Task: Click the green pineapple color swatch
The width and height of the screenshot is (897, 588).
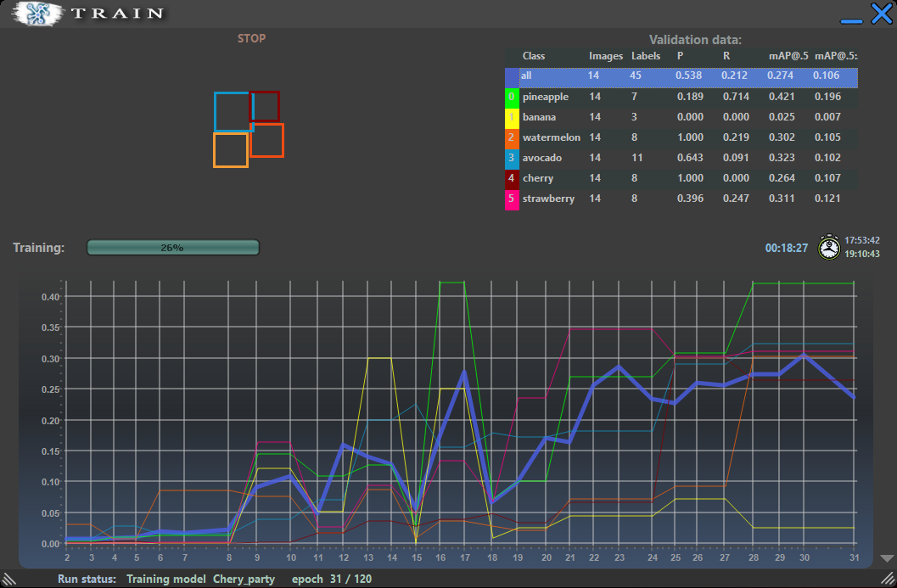Action: [x=511, y=97]
